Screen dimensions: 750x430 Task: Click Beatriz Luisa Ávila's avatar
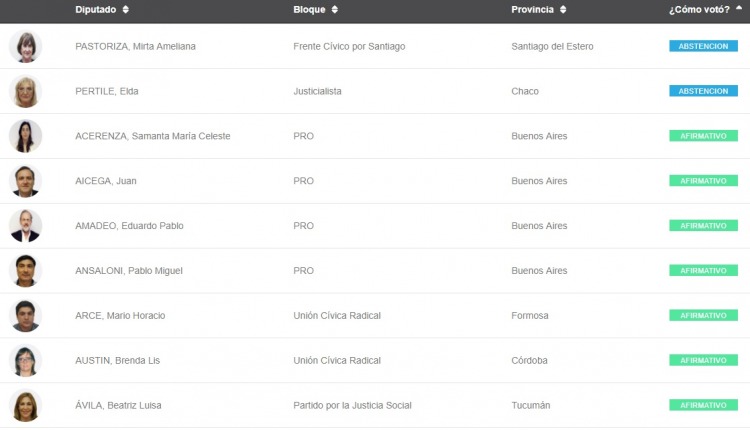(25, 405)
